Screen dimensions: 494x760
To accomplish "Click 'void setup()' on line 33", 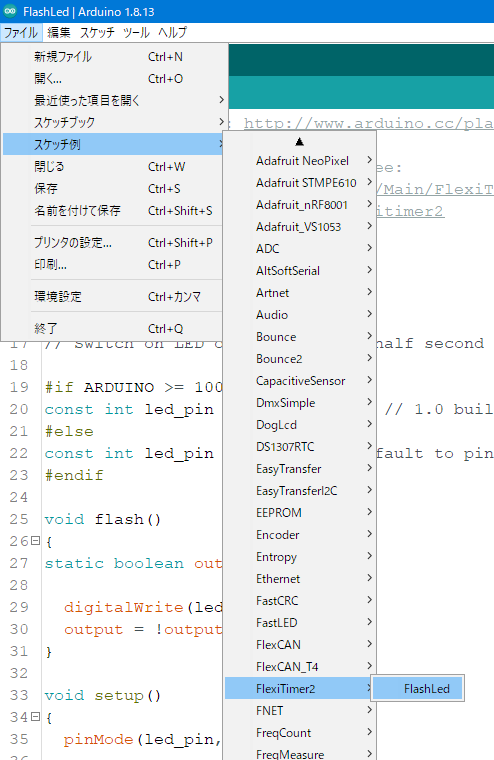I will (102, 696).
